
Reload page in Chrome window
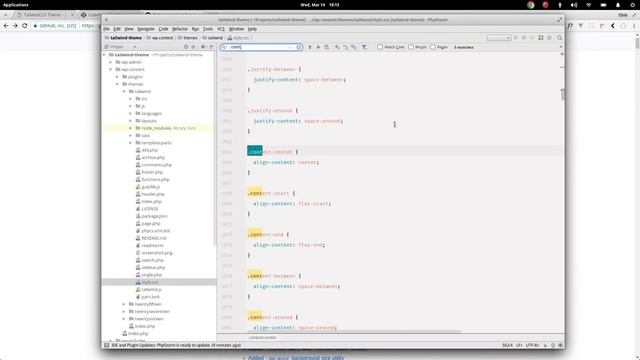24,25
